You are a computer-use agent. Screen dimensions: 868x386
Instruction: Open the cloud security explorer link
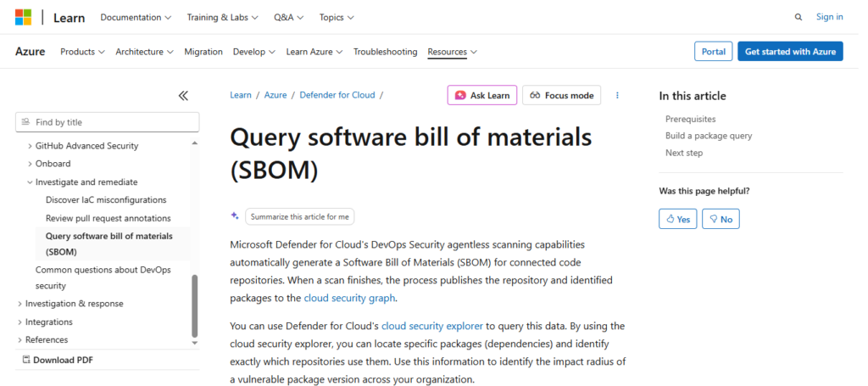click(431, 326)
